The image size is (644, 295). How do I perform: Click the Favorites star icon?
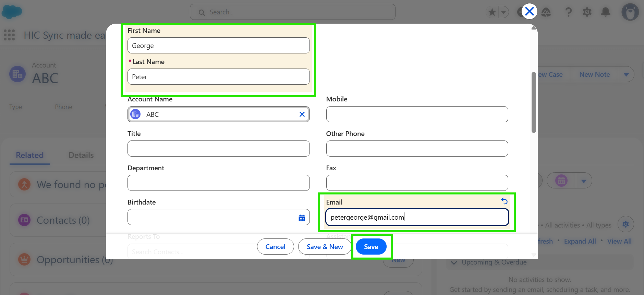(492, 12)
